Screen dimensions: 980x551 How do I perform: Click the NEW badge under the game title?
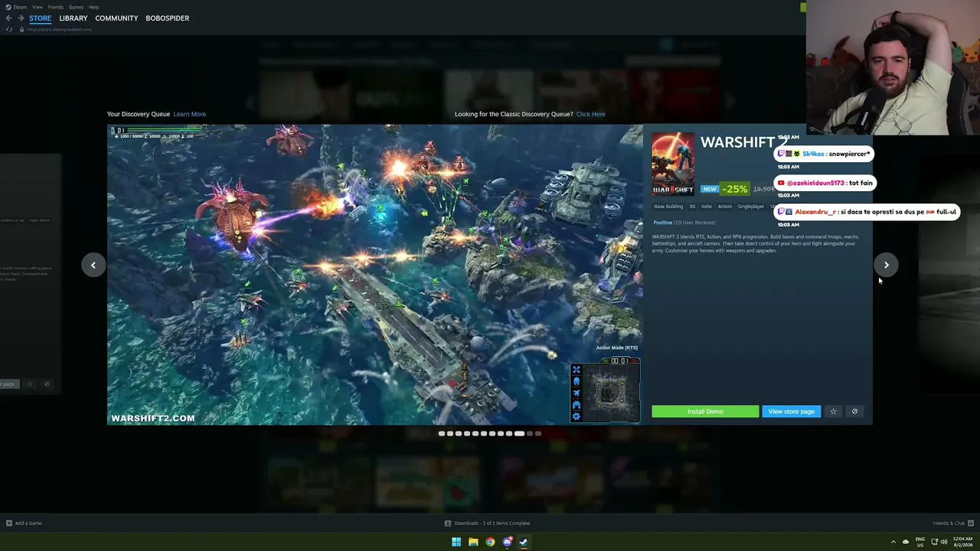click(710, 189)
